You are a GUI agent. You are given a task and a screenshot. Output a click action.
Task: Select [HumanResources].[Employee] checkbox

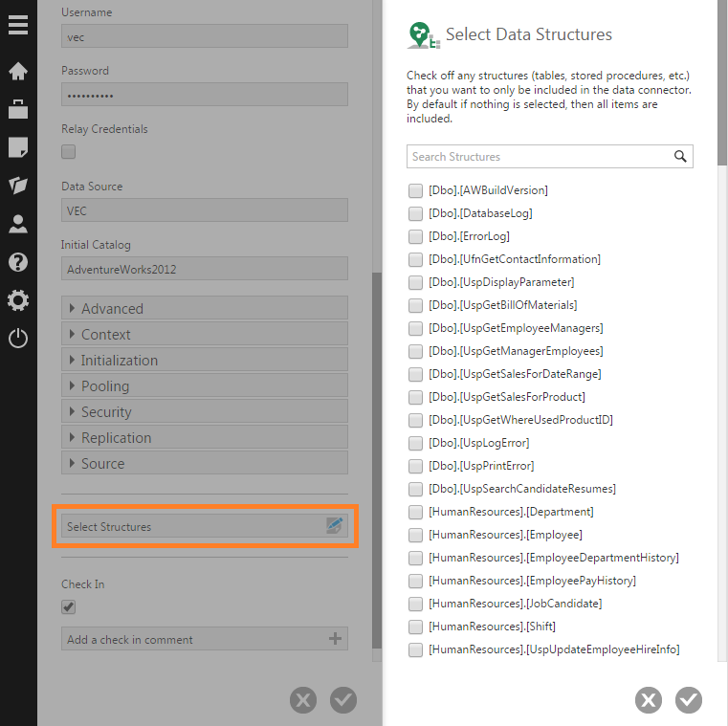point(415,535)
